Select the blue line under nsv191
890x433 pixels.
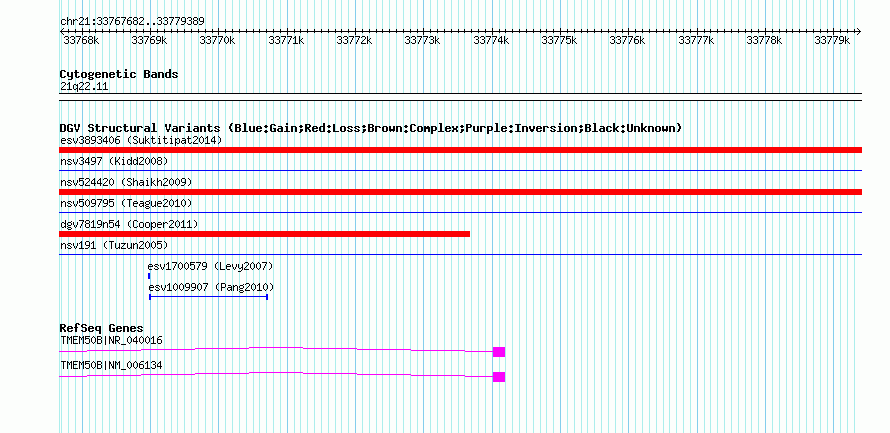(460, 254)
